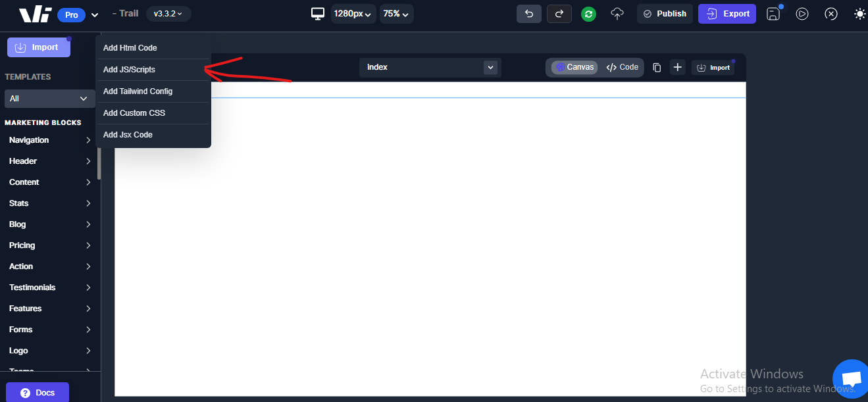Click the undo arrow button
This screenshot has width=868, height=402.
click(529, 14)
